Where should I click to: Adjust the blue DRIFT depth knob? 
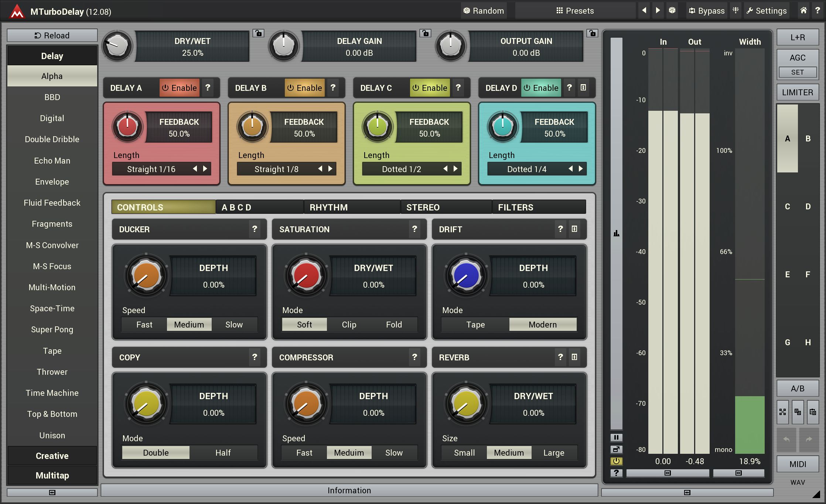[466, 275]
